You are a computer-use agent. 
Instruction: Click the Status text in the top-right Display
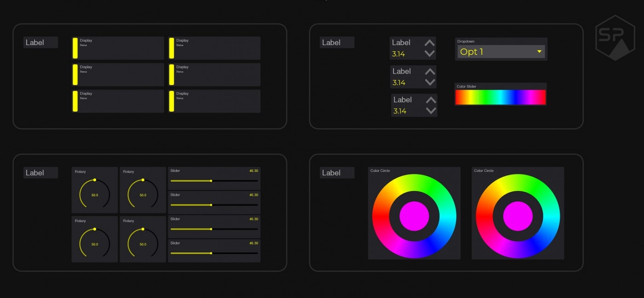180,45
